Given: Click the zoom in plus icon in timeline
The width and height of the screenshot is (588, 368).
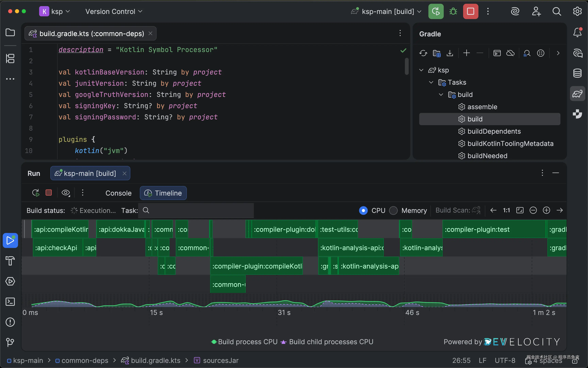Looking at the screenshot, I should (546, 210).
